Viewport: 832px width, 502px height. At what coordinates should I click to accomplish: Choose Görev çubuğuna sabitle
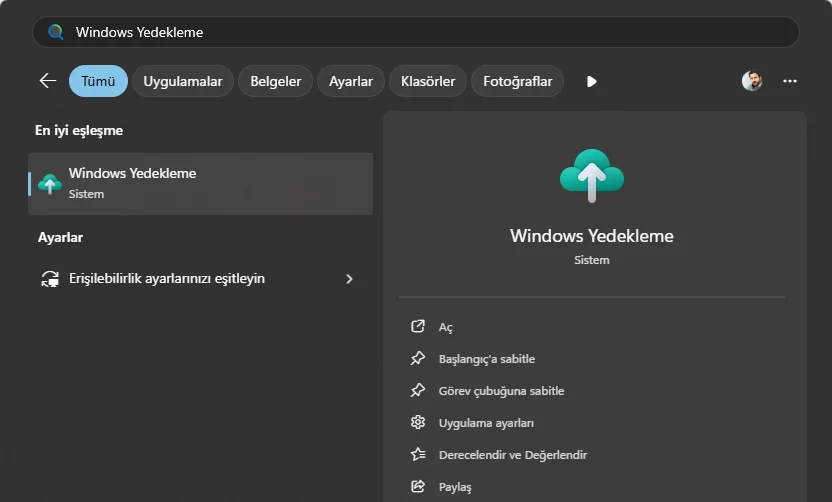coord(501,391)
